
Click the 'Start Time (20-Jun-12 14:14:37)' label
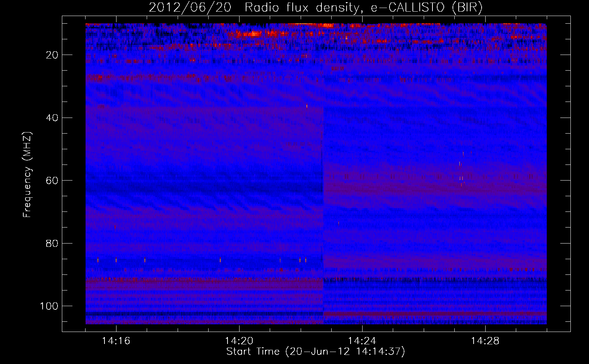(316, 352)
